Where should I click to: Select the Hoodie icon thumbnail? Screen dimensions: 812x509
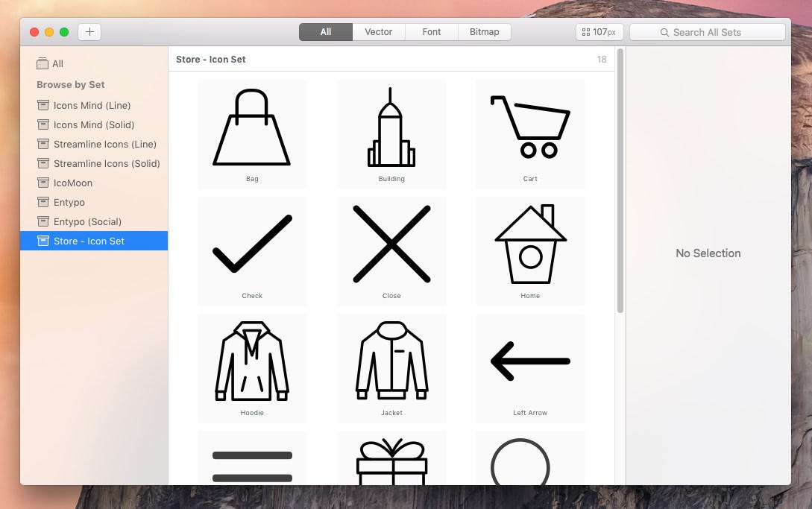click(252, 368)
